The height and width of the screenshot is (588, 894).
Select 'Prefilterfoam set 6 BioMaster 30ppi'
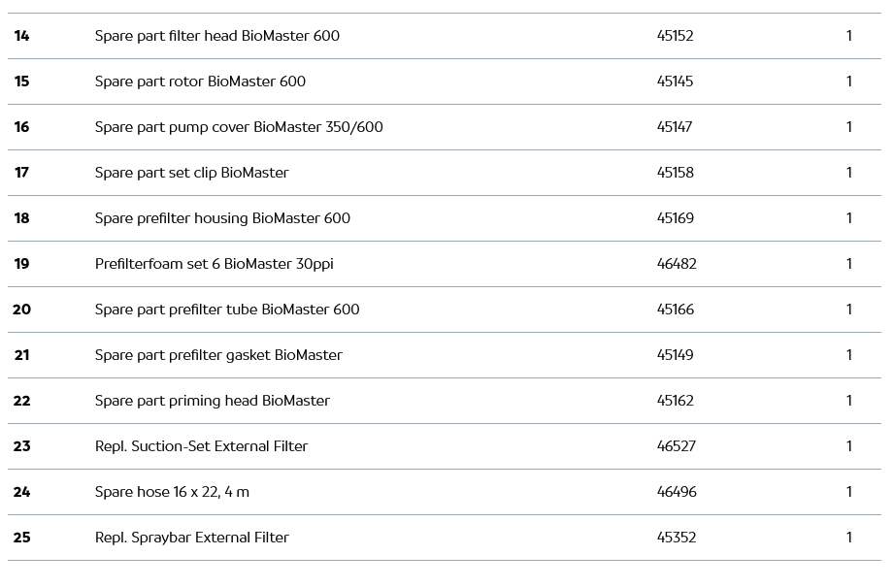coord(214,264)
